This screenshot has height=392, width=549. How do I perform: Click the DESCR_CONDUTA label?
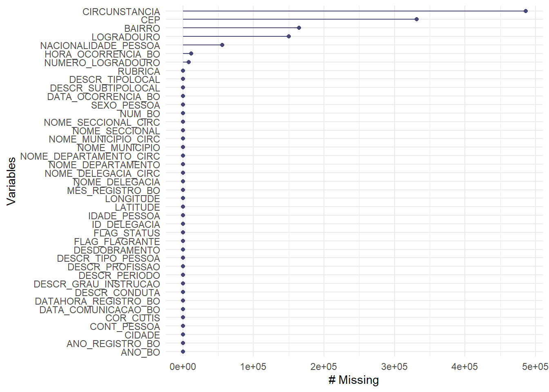(117, 293)
